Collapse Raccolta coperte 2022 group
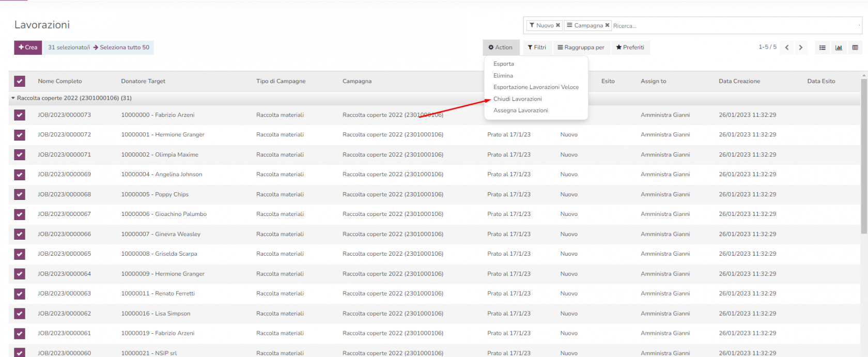The image size is (868, 357). (13, 98)
